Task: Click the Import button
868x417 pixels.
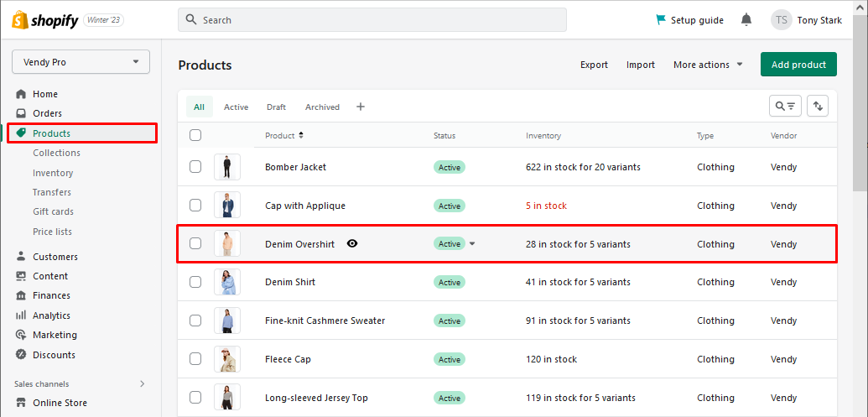Action: [641, 65]
